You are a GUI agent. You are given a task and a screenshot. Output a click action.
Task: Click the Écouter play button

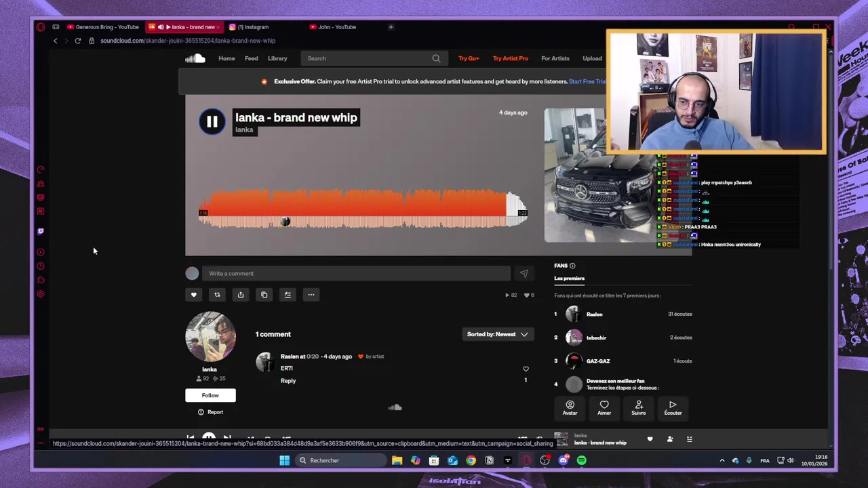673,408
